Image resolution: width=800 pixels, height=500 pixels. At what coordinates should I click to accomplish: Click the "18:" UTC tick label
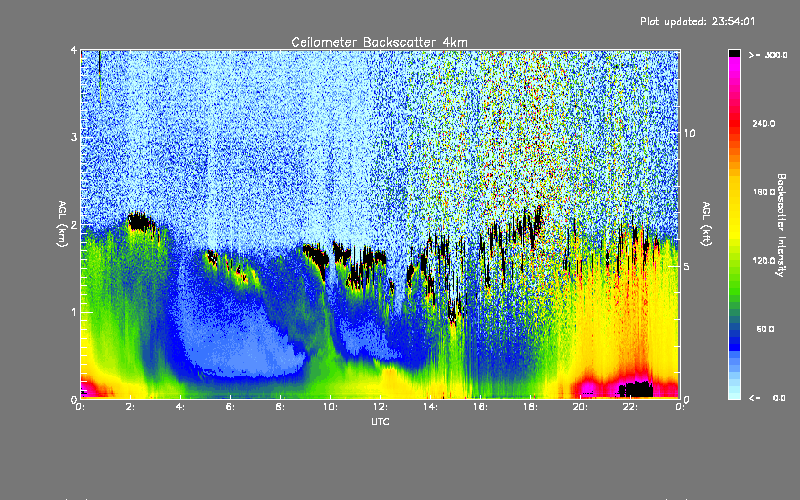click(x=530, y=407)
